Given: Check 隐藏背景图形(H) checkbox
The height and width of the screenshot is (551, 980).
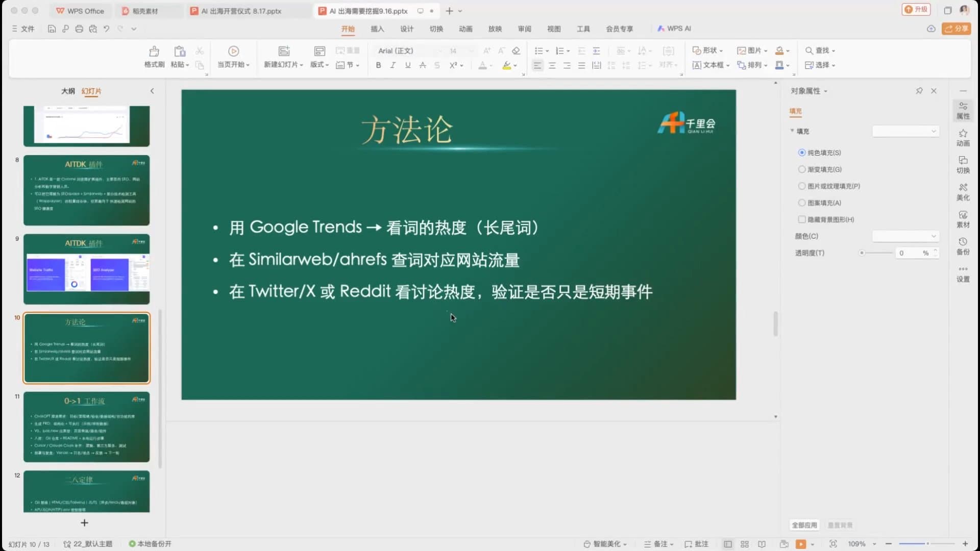Looking at the screenshot, I should (x=802, y=219).
